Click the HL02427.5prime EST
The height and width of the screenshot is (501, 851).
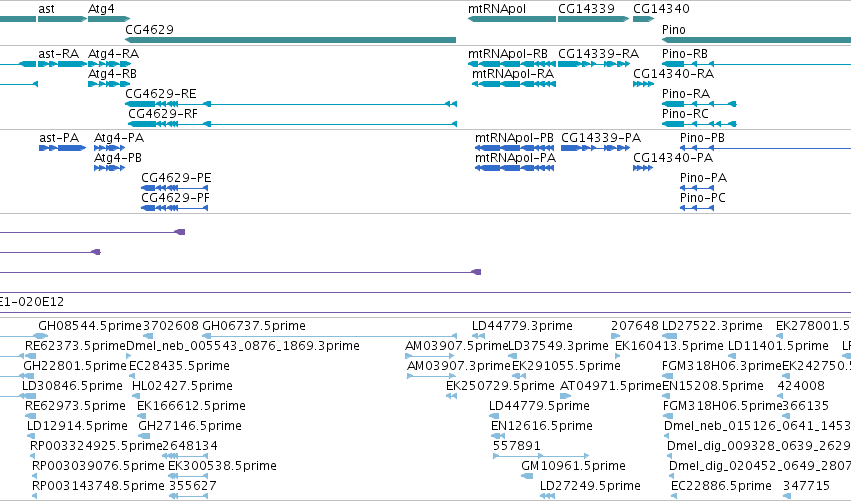click(x=182, y=386)
